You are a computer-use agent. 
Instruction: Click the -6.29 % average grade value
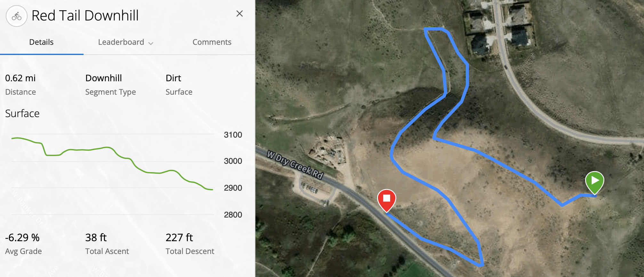[22, 238]
